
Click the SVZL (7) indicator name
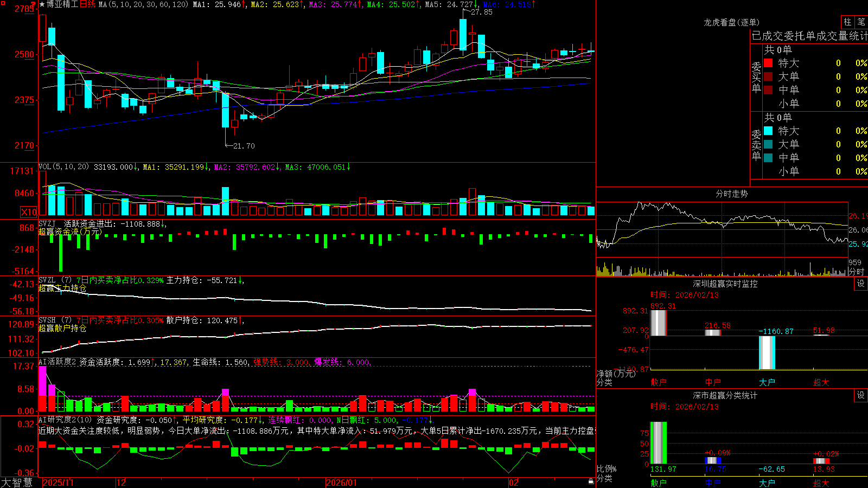[55, 280]
